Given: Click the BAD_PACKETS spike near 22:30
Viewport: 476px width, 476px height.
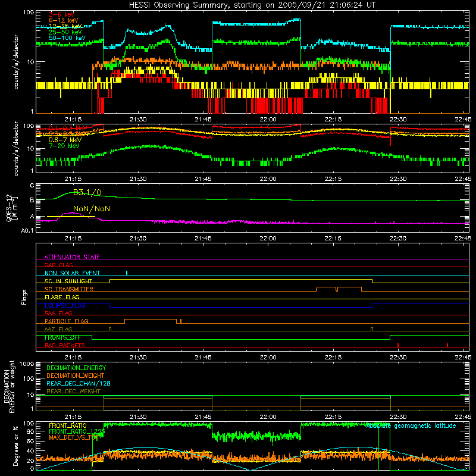Looking at the screenshot, I should tap(398, 345).
